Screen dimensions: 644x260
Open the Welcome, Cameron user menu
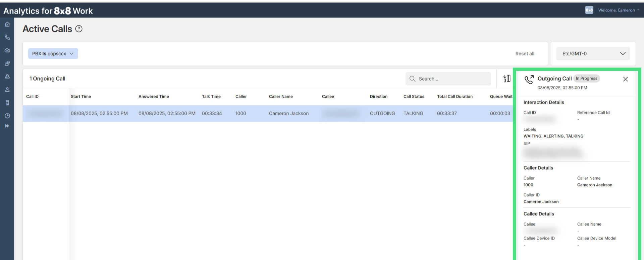tap(619, 10)
